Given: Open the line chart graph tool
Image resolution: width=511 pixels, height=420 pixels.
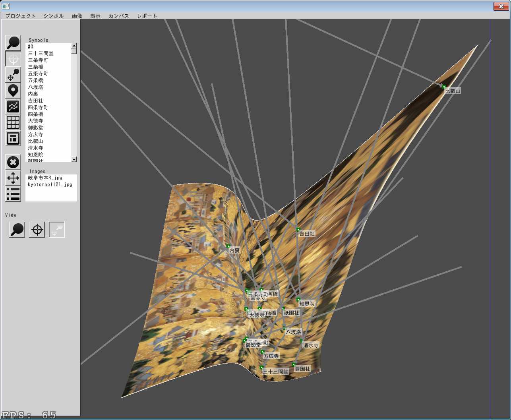Looking at the screenshot, I should [x=13, y=106].
